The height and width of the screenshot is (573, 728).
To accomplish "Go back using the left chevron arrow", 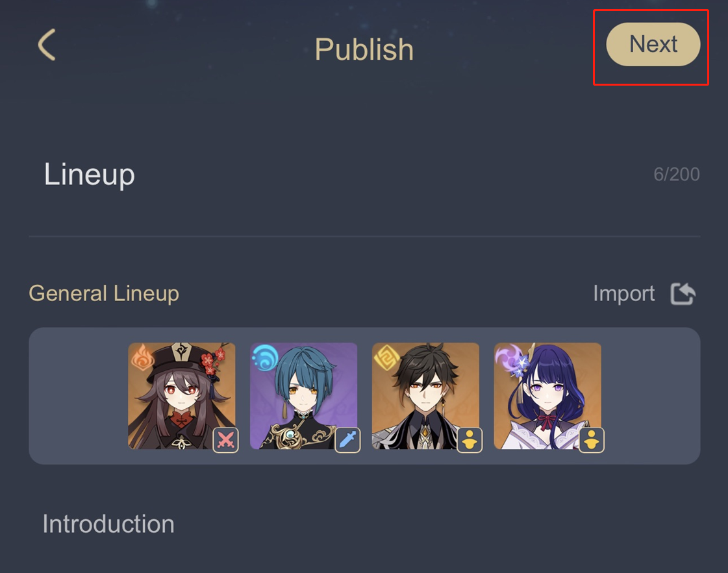I will [46, 45].
